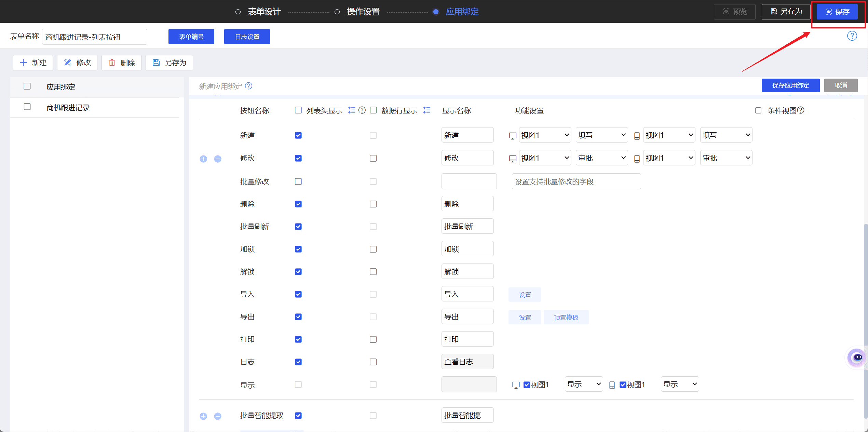Click the 显示名称 field for 批量刷新
Viewport: 868px width, 432px height.
pos(467,226)
